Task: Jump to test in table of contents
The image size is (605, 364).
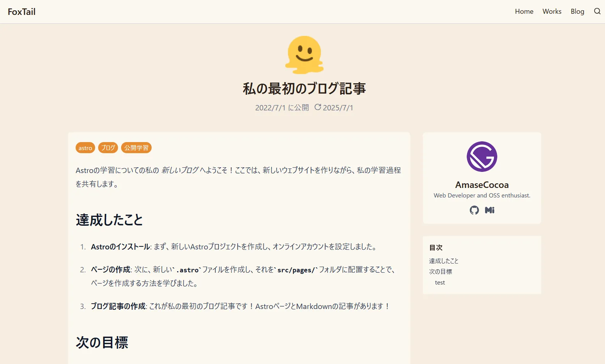Action: pos(440,283)
